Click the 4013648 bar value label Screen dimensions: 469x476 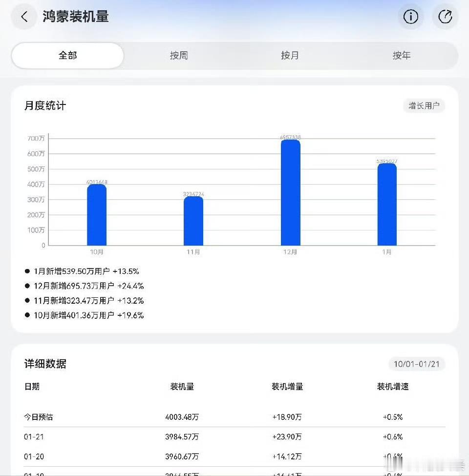pos(97,182)
